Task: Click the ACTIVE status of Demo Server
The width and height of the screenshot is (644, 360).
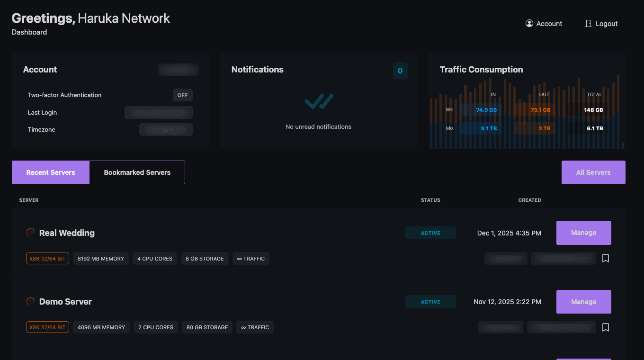Action: coord(430,302)
